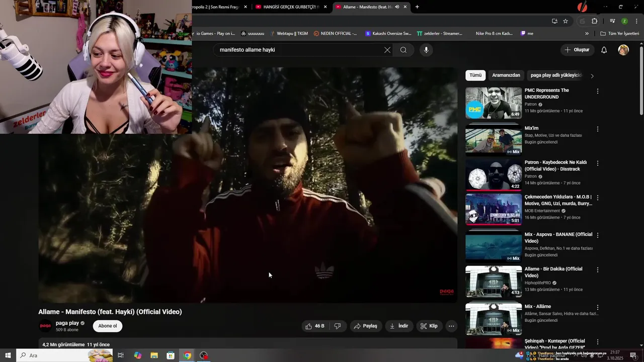Open options for Mix - Allâme
Image resolution: width=644 pixels, height=362 pixels.
coord(598,307)
